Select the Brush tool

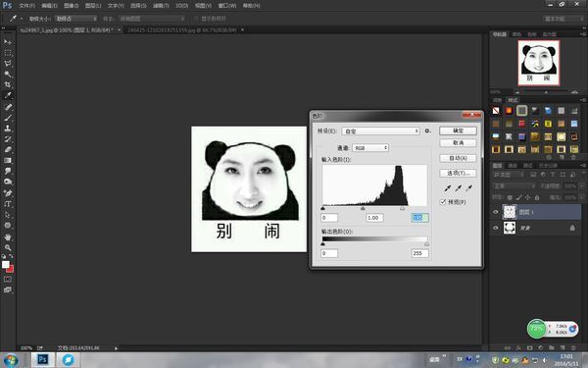(8, 118)
